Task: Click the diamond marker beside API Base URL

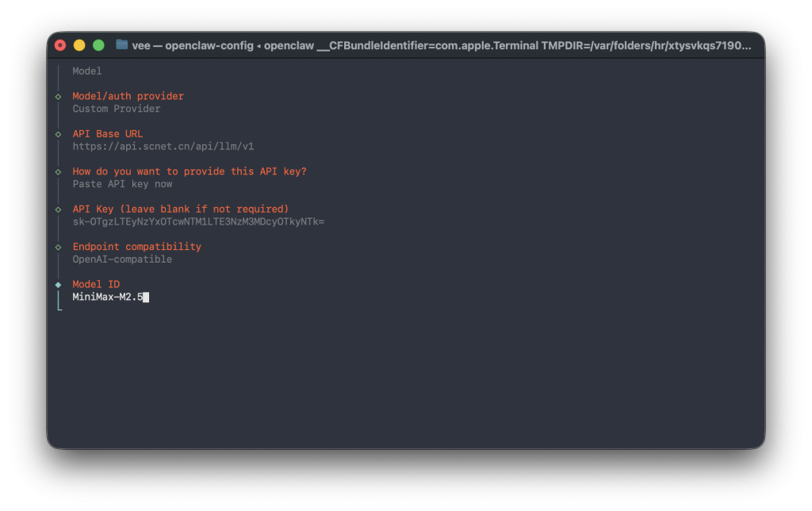Action: (x=58, y=134)
